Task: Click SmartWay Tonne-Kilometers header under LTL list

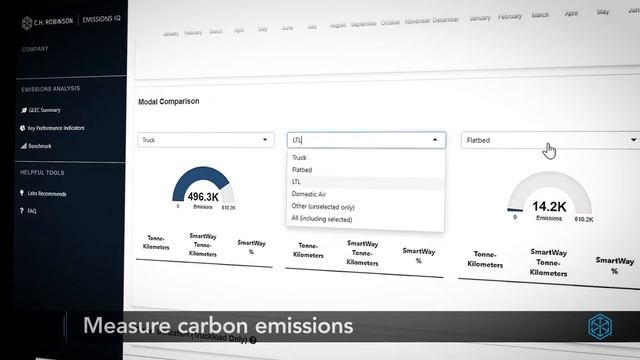Action: [x=362, y=253]
